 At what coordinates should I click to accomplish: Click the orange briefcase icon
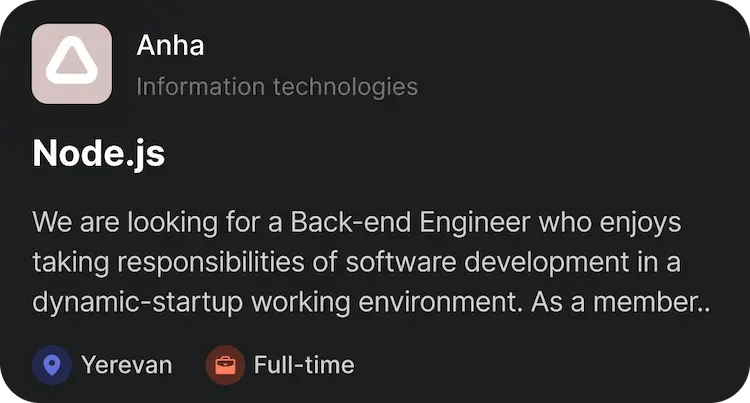(225, 365)
